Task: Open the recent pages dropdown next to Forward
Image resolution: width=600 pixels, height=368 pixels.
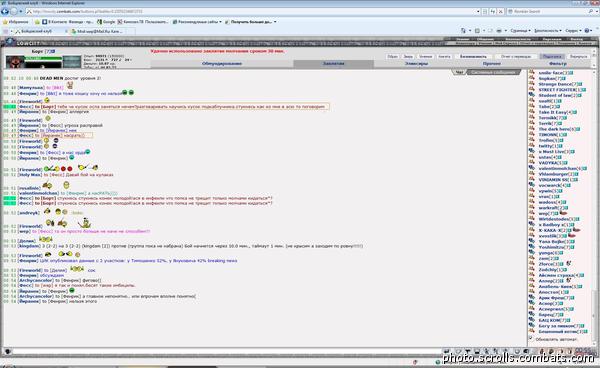Action: [21, 11]
